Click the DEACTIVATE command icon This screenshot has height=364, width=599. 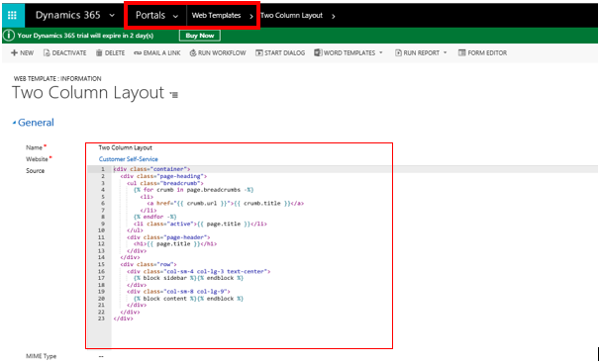pos(47,52)
